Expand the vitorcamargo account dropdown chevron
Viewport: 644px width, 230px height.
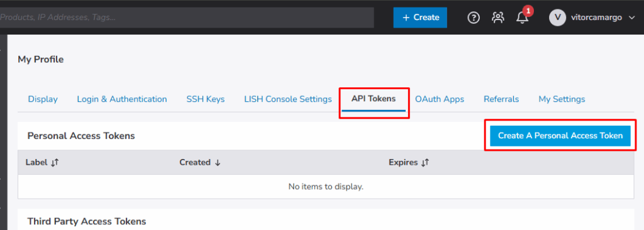click(631, 18)
